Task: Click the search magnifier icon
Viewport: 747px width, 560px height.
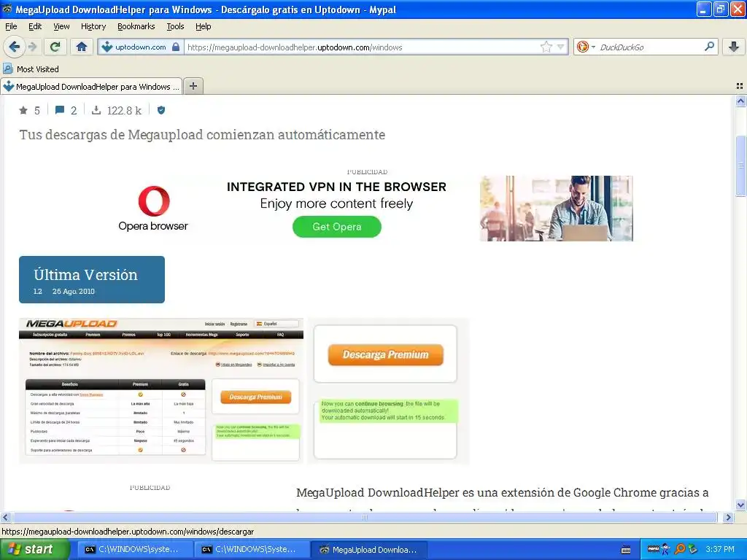Action: click(x=709, y=46)
